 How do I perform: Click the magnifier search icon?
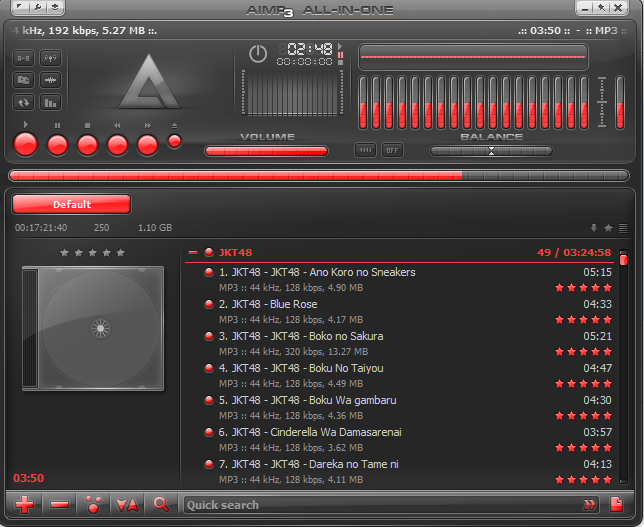click(x=161, y=504)
